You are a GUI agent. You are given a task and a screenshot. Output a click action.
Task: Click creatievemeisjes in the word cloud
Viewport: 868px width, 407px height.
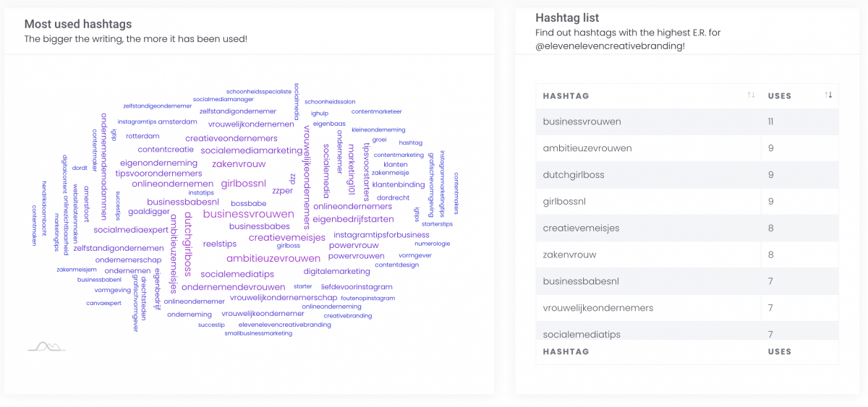point(287,237)
